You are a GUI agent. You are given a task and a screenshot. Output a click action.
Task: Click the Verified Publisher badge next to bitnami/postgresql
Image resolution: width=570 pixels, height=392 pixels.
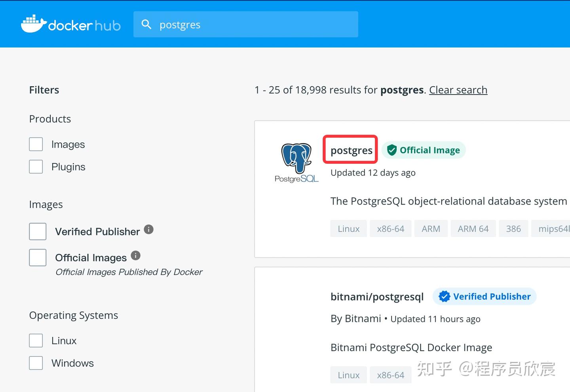484,296
